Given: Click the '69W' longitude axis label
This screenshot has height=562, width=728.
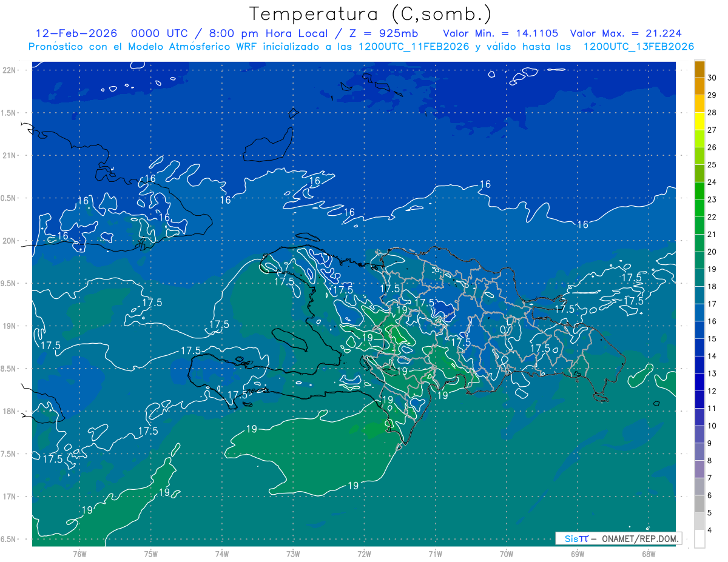Looking at the screenshot, I should point(578,554).
